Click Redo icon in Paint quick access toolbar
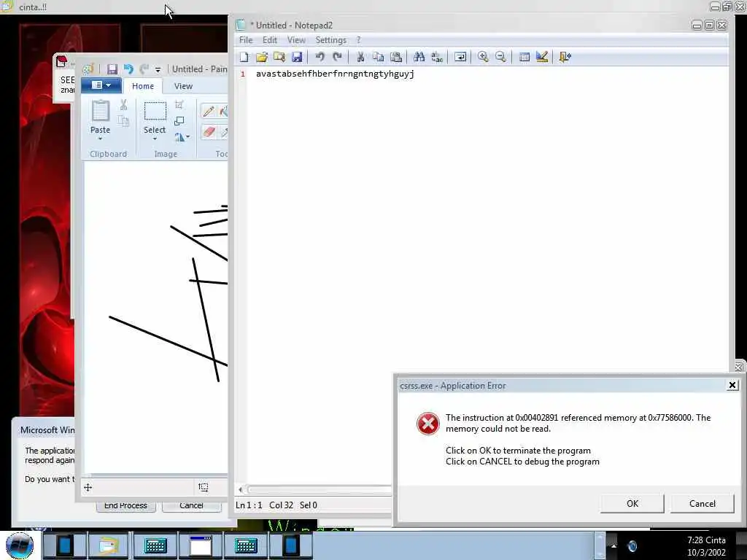Viewport: 747px width, 560px height. (144, 69)
